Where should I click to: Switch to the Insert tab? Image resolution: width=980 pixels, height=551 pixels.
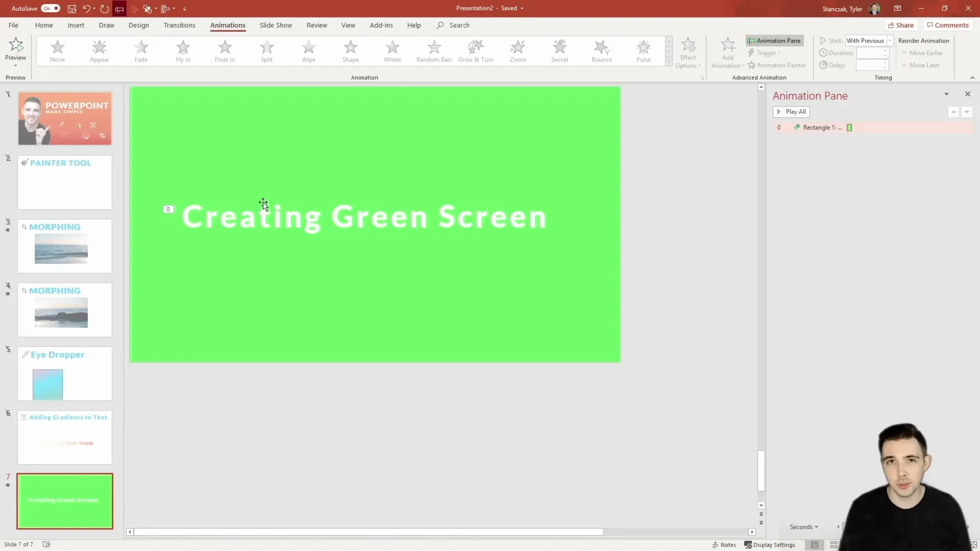[x=76, y=25]
